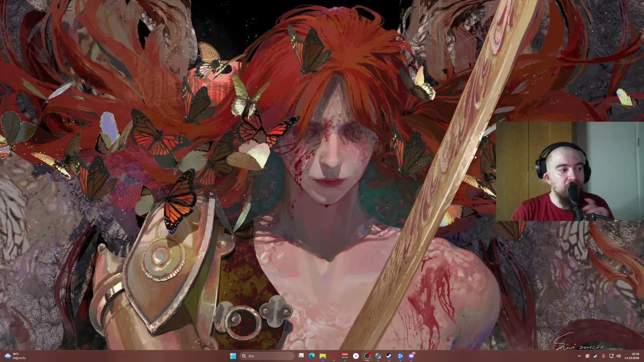Expand the hidden system tray icons
Screen dimensions: 644x362
579,356
